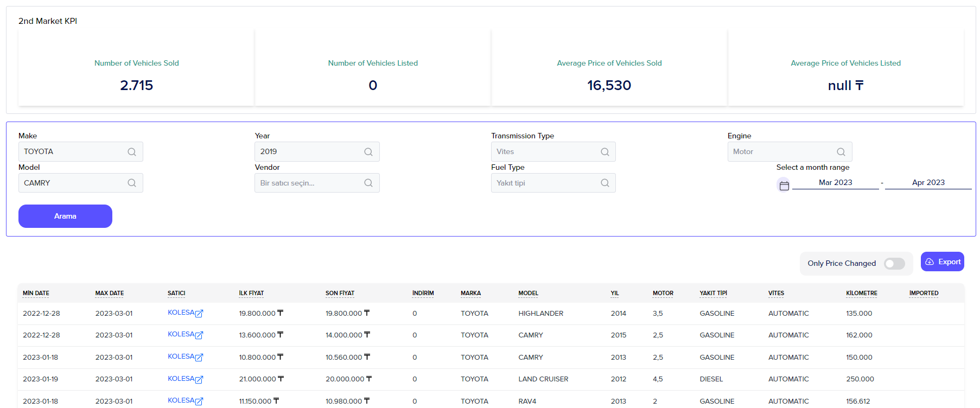Viewport: 980px width, 408px height.
Task: Click the 2023-01-19 min date cell
Action: [x=41, y=379]
